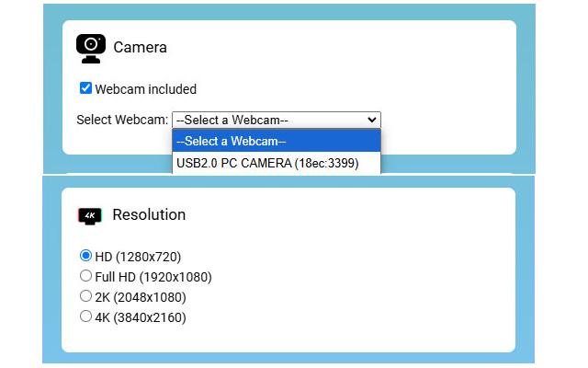Click the Camera section heading
The width and height of the screenshot is (588, 368).
tap(140, 47)
